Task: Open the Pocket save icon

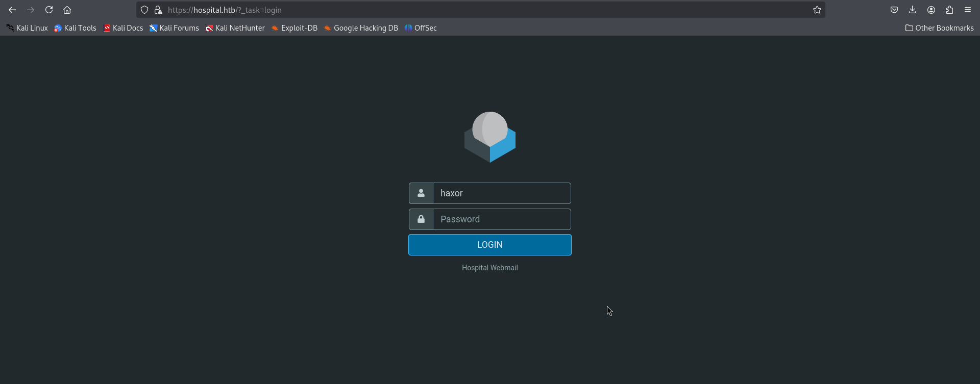Action: 894,10
